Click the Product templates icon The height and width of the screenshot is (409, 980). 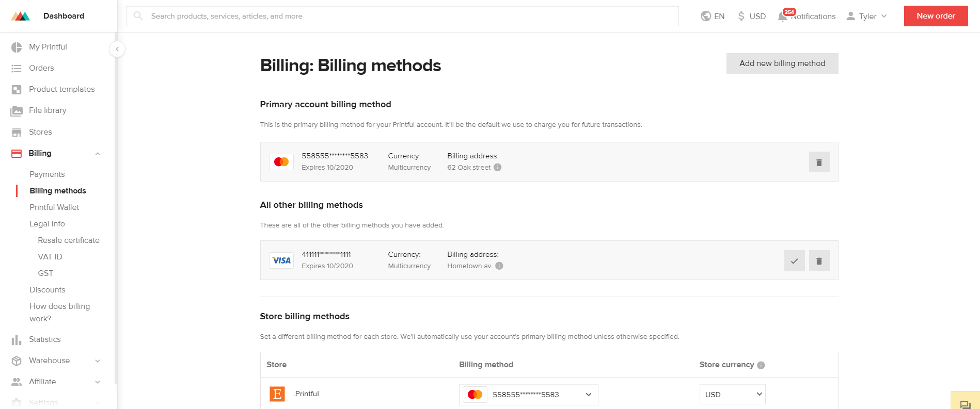[x=17, y=89]
